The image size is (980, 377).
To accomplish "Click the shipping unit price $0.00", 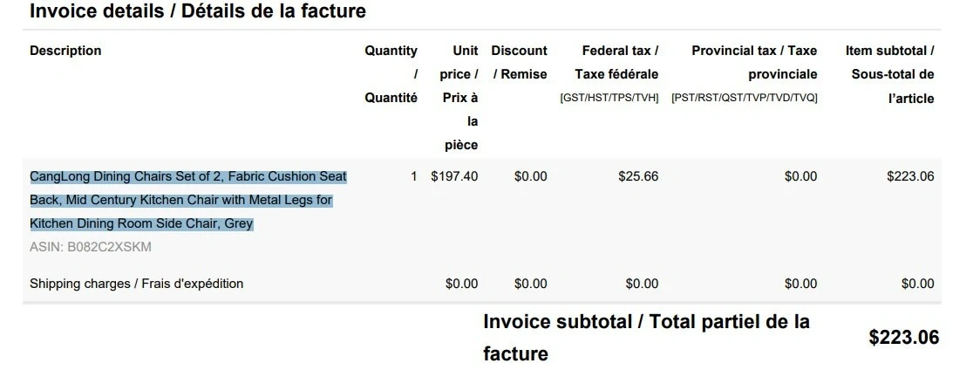I will point(462,284).
